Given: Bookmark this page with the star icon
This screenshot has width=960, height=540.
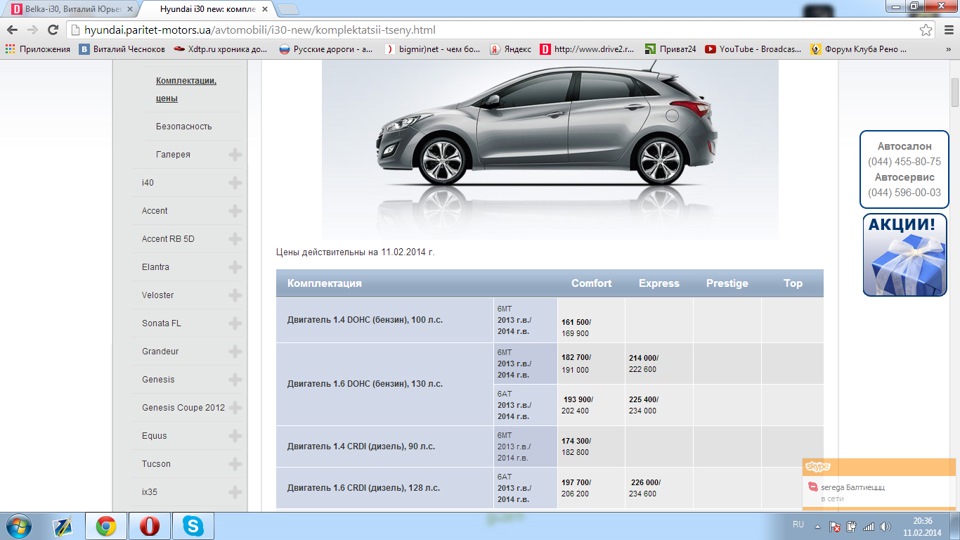Looking at the screenshot, I should click(926, 30).
